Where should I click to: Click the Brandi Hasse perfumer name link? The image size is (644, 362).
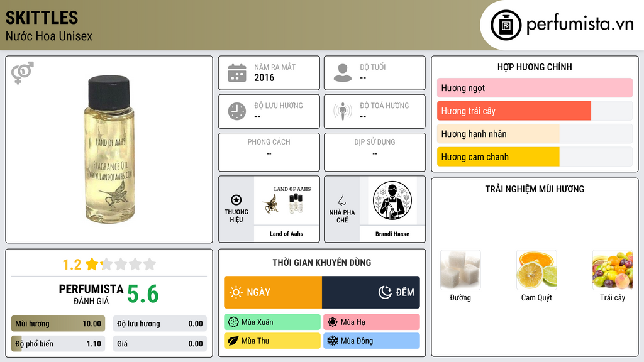392,234
